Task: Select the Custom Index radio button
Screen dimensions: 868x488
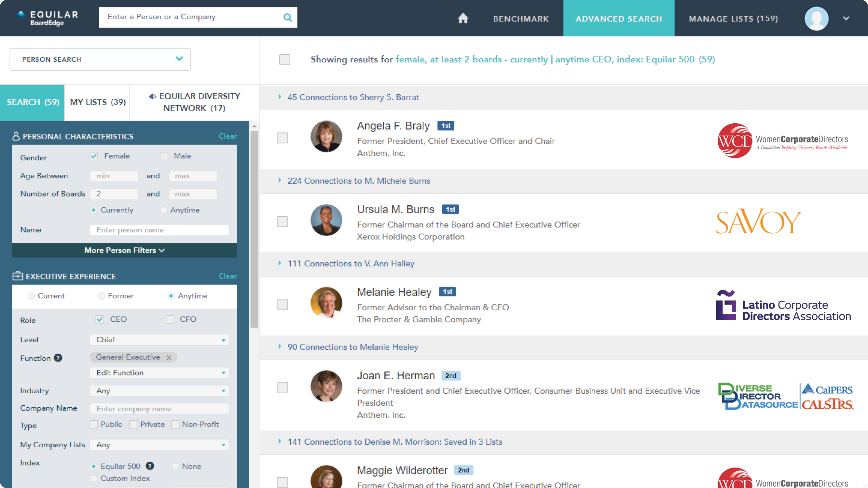Action: (94, 478)
